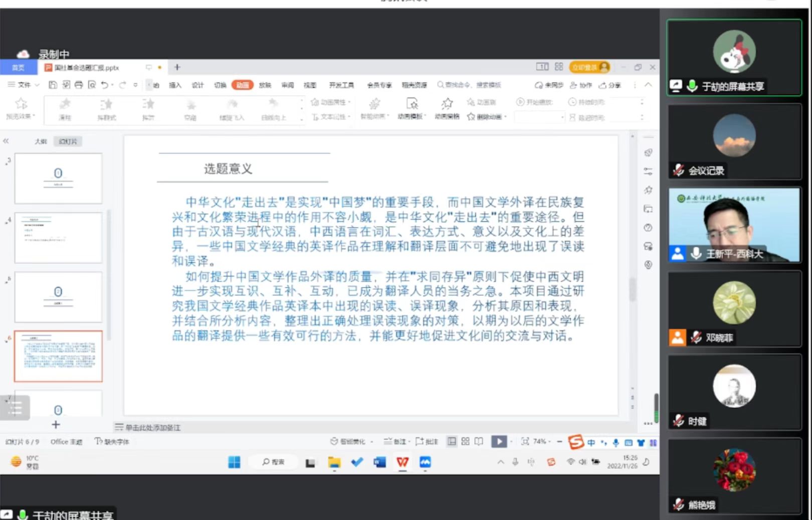Start slideshow with the play button
812x520 pixels.
tap(499, 441)
